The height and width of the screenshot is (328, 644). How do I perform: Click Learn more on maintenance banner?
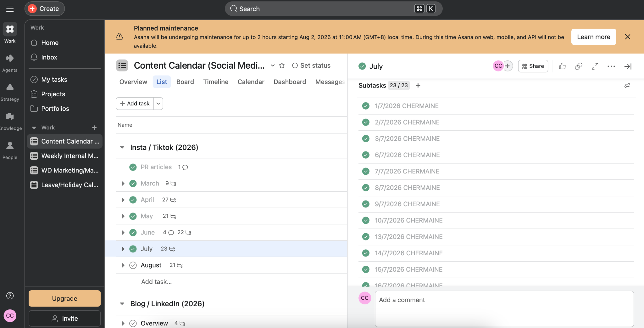pos(593,37)
